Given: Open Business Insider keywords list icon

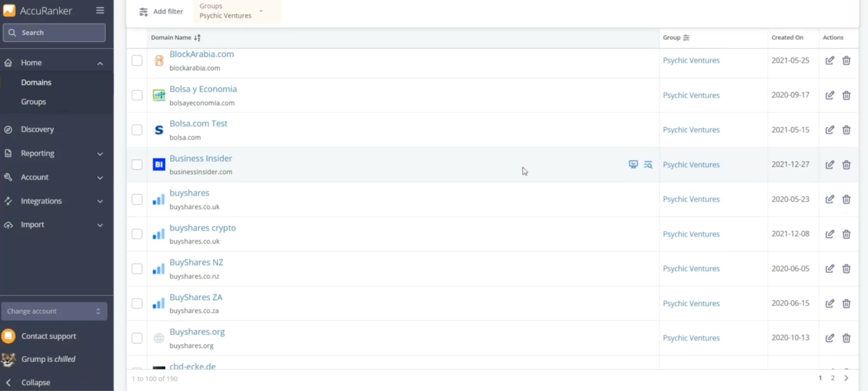Looking at the screenshot, I should (x=648, y=165).
